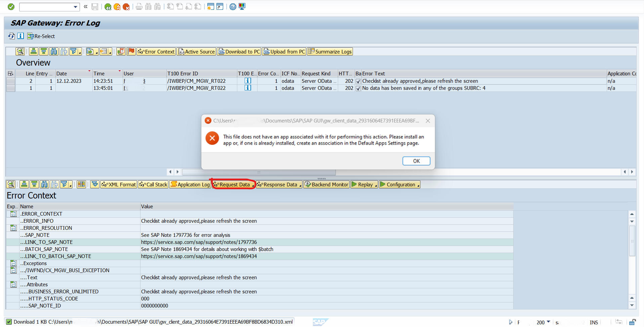
Task: Click Details icon in the Error Context toolbar
Action: 11,184
